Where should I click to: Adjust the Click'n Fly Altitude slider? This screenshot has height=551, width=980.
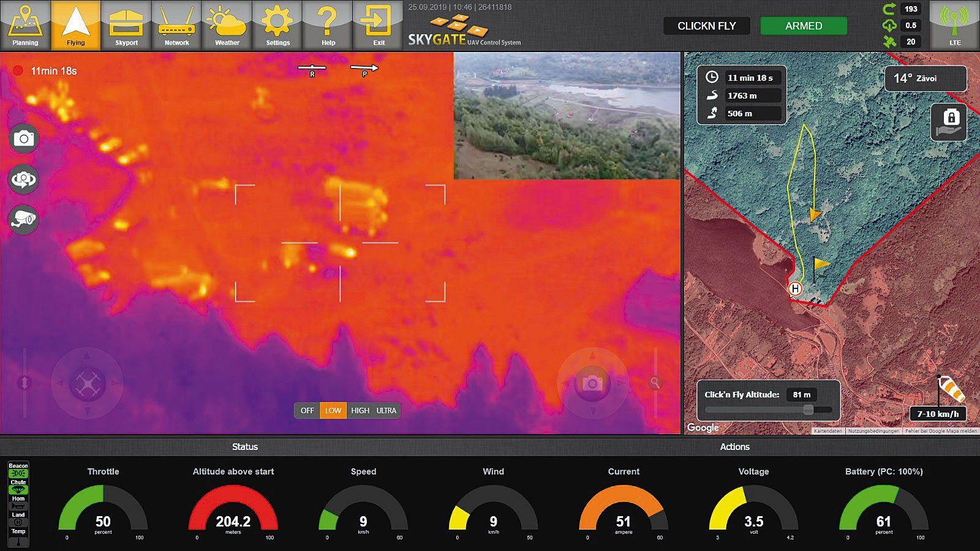[809, 410]
